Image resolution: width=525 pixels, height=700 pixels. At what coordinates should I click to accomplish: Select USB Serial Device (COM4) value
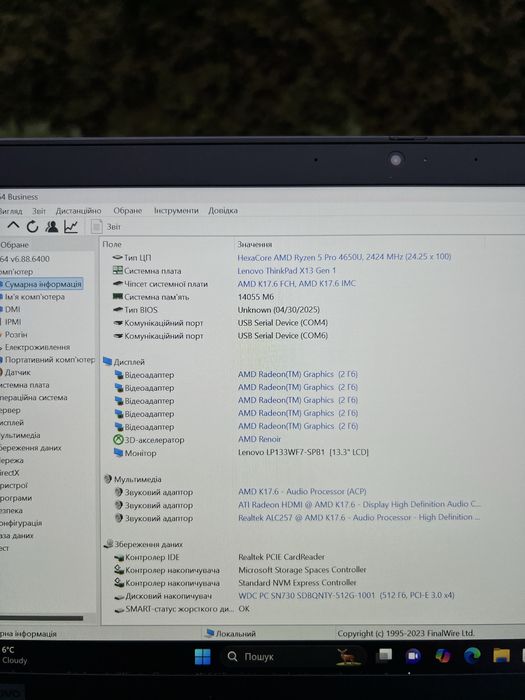coord(283,322)
